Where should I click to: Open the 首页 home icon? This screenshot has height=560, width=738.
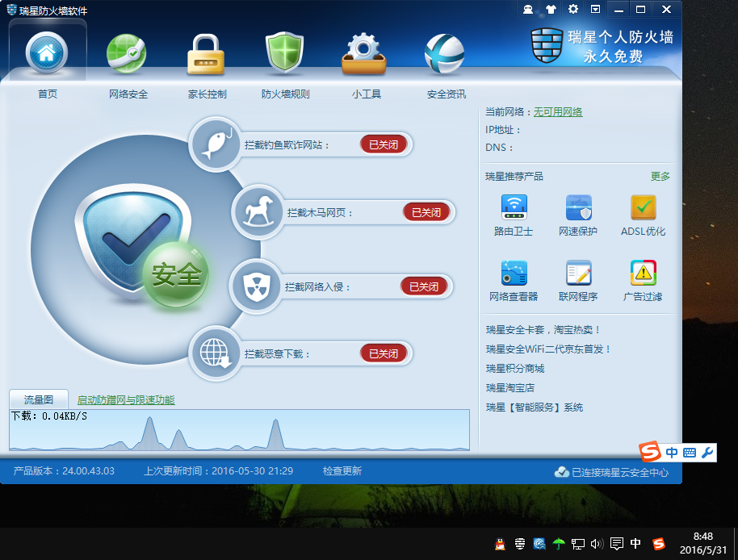pos(47,52)
